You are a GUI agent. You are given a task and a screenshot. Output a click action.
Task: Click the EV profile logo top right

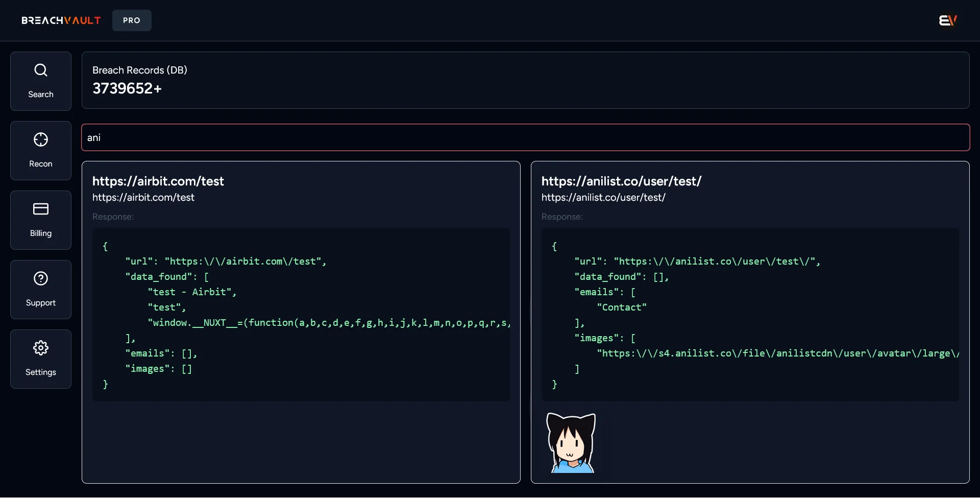point(948,20)
